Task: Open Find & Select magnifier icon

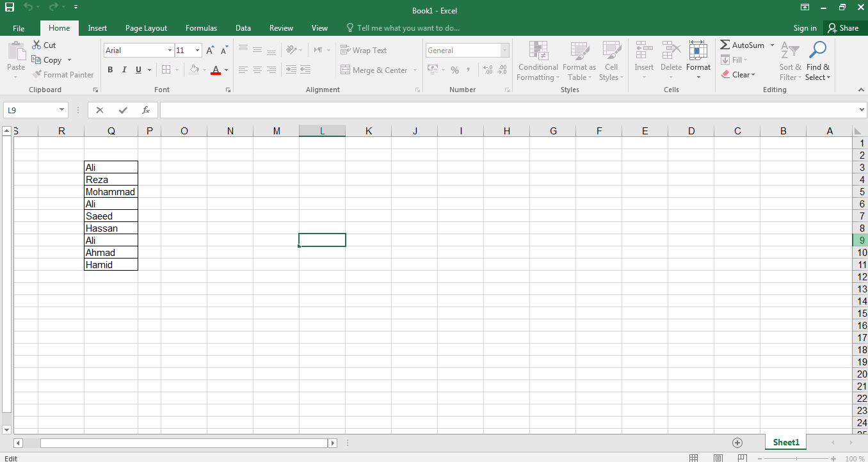Action: click(x=817, y=51)
